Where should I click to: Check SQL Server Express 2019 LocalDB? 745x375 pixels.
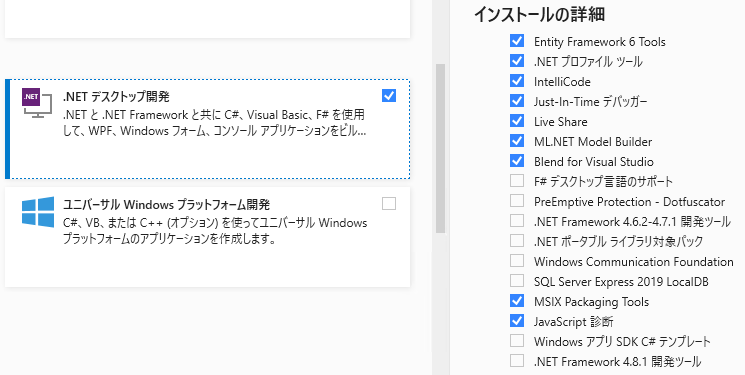[x=517, y=280]
